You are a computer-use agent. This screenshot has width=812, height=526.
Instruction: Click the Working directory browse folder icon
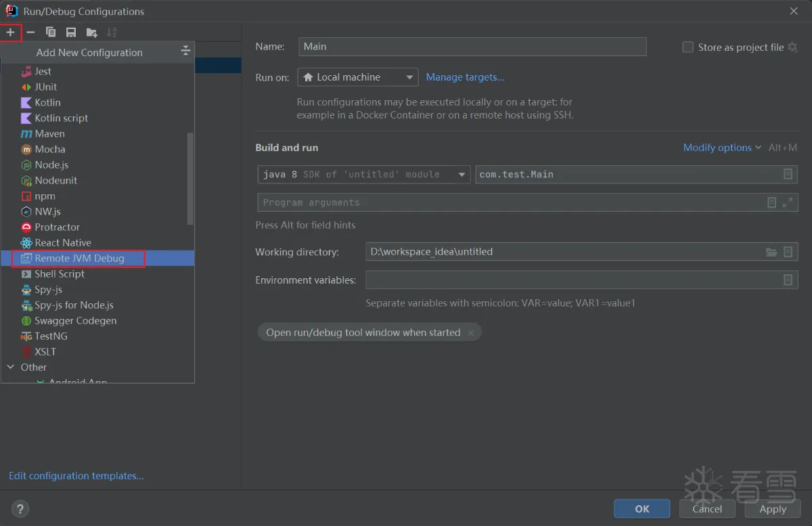[x=771, y=252]
